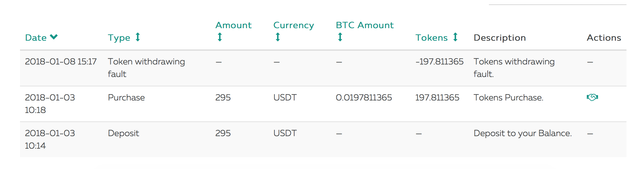This screenshot has width=644, height=169.
Task: Click the Tokens Purchase description text
Action: 508,98
